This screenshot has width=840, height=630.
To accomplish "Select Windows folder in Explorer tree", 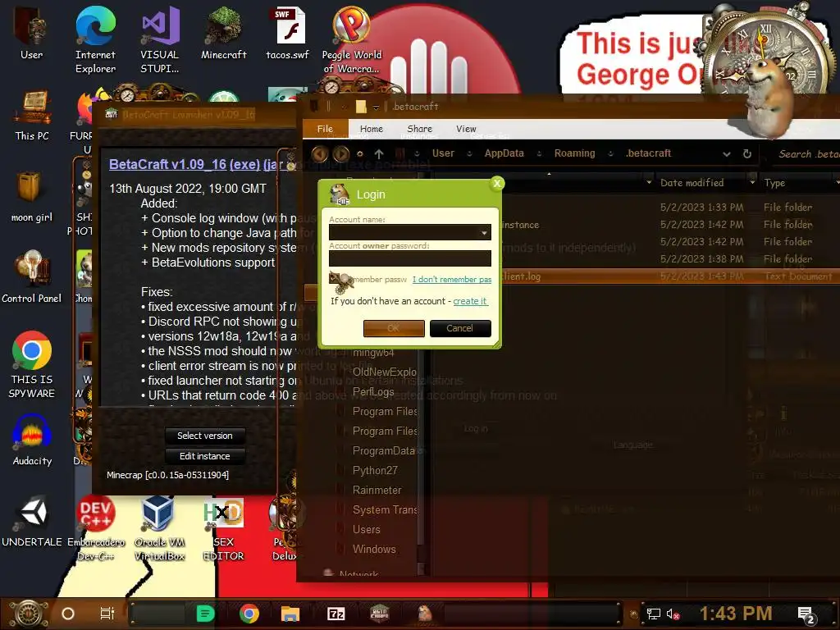I will (x=374, y=549).
